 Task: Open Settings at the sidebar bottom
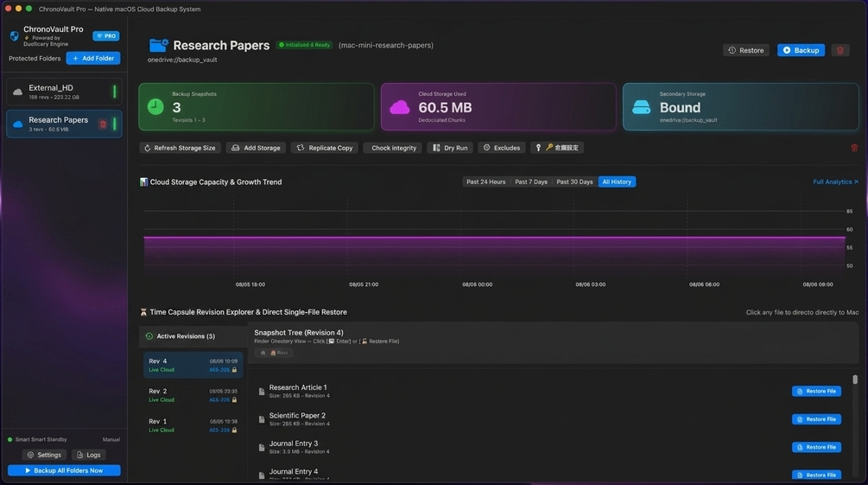[x=44, y=455]
